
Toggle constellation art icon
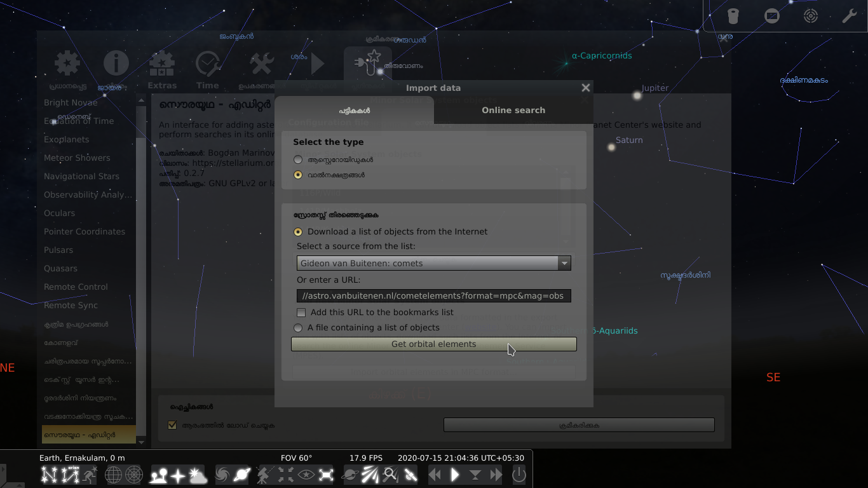(x=90, y=475)
